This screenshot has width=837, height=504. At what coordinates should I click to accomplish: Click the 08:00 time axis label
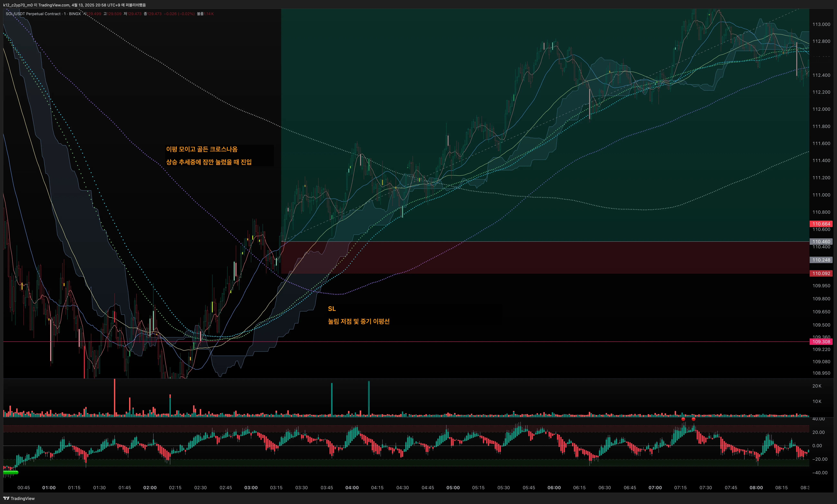pos(756,488)
